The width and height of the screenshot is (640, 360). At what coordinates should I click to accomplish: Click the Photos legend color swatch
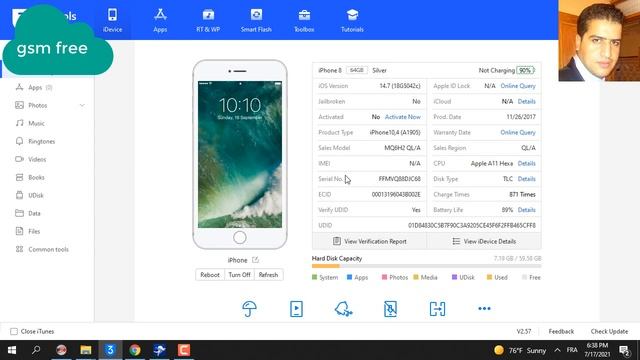(384, 277)
